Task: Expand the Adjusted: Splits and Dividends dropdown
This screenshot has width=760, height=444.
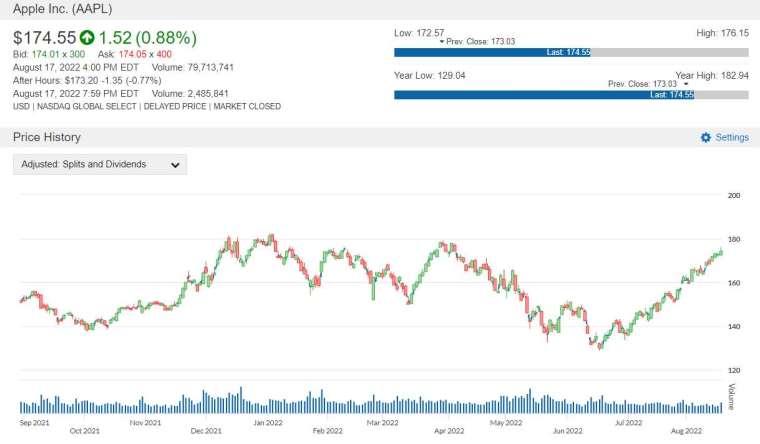Action: (x=100, y=164)
